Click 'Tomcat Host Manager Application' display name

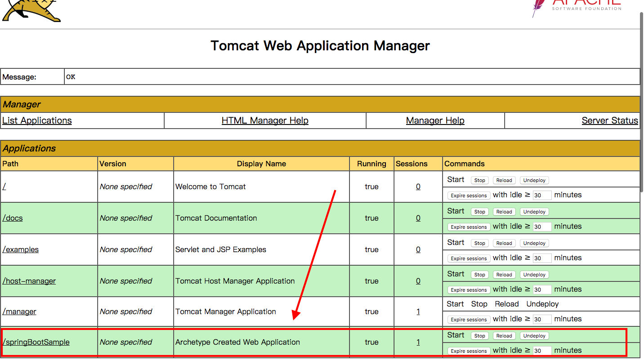tap(235, 281)
